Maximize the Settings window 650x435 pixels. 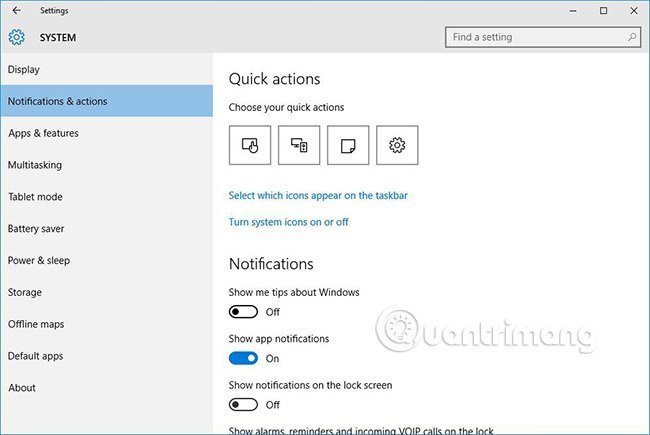tap(604, 11)
